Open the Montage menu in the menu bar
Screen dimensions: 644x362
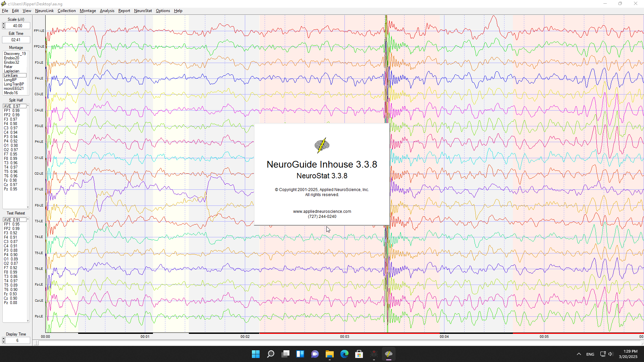click(88, 11)
